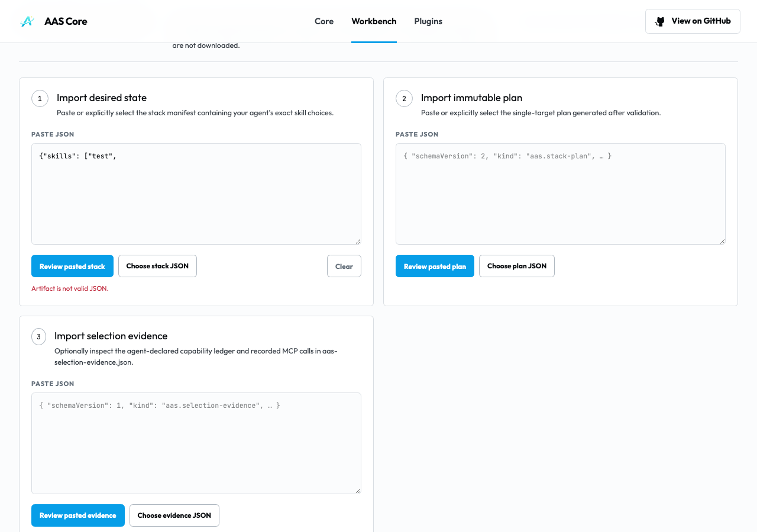Switch to the Plugins nav tab
This screenshot has height=532, width=757.
pos(428,21)
